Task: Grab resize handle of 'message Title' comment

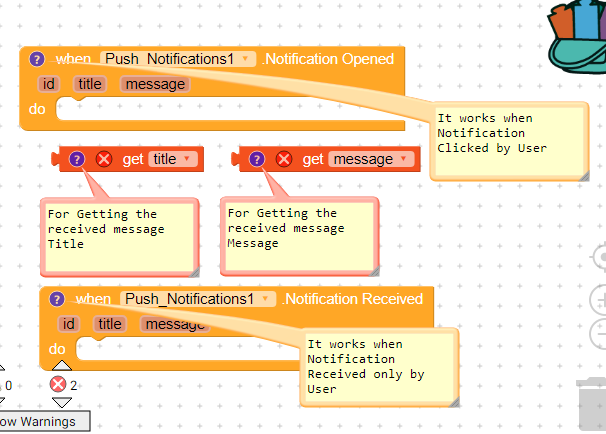Action: click(x=194, y=272)
